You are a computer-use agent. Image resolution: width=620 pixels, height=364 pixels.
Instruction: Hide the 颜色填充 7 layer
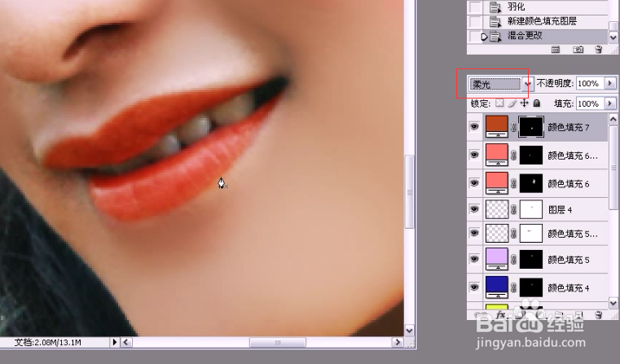[x=474, y=127]
